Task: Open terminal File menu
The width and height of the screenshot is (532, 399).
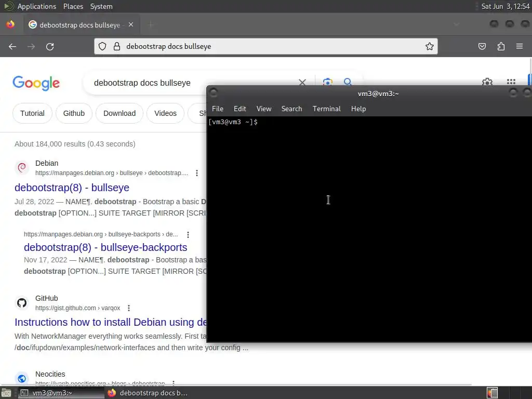Action: [218, 109]
